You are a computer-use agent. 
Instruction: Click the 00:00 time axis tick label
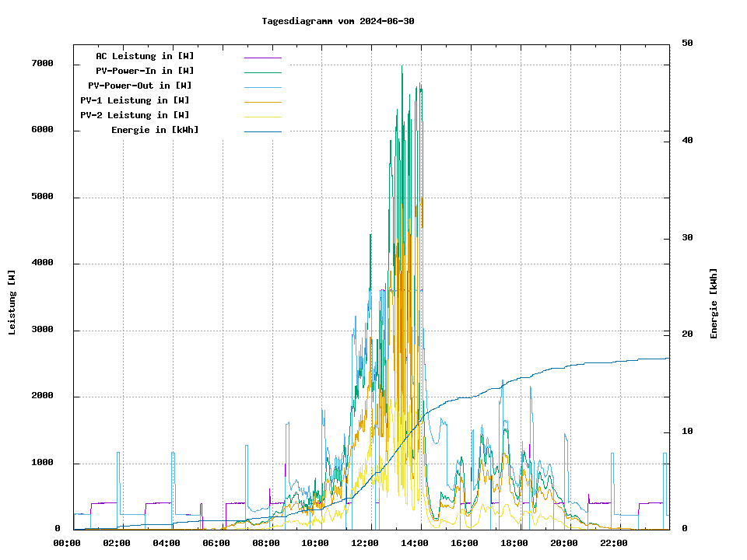tap(67, 543)
